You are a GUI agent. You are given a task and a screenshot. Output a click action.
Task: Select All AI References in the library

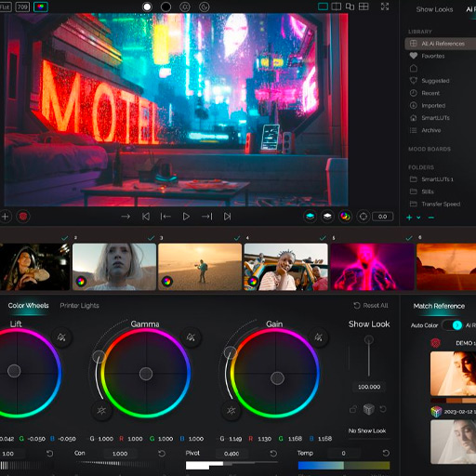coord(440,44)
